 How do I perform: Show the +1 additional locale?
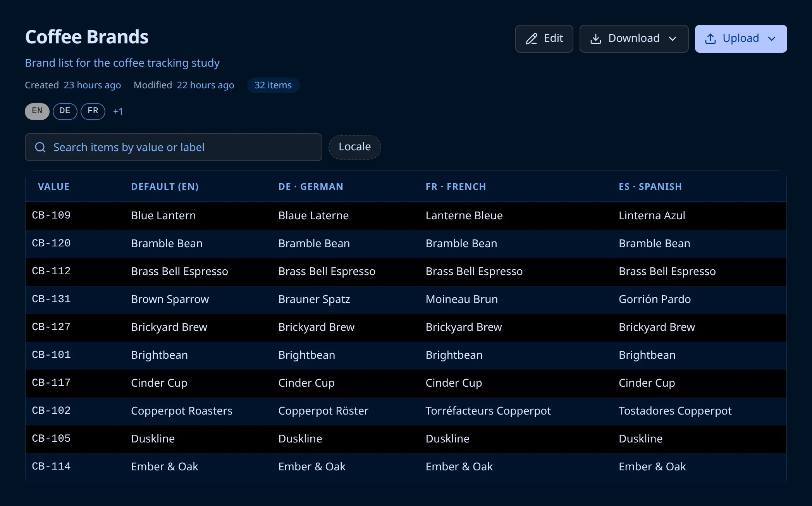(x=118, y=112)
